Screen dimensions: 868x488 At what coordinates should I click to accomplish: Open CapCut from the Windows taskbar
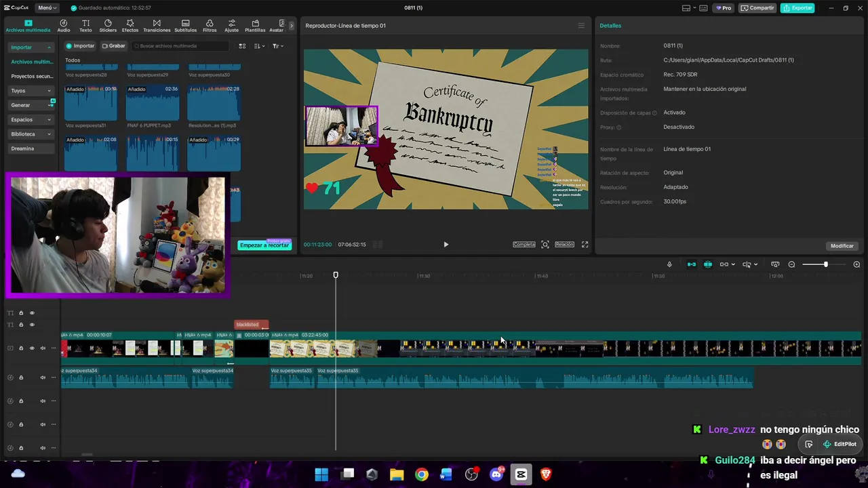point(521,474)
